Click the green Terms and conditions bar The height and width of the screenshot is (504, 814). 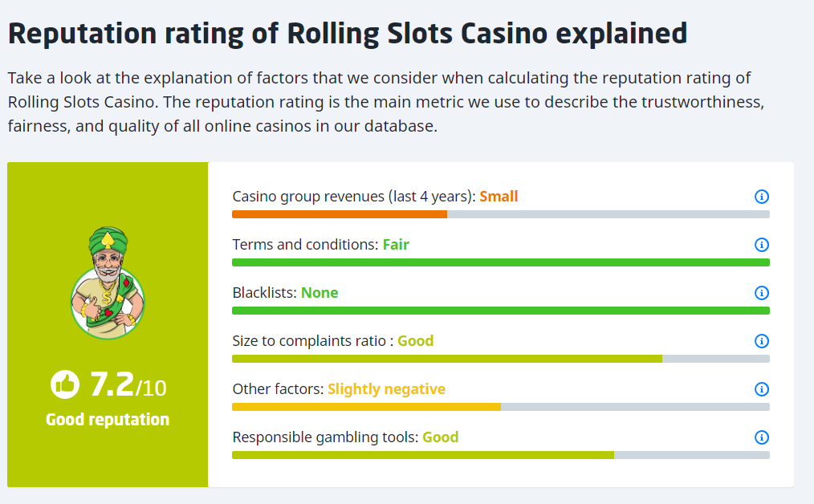click(500, 262)
